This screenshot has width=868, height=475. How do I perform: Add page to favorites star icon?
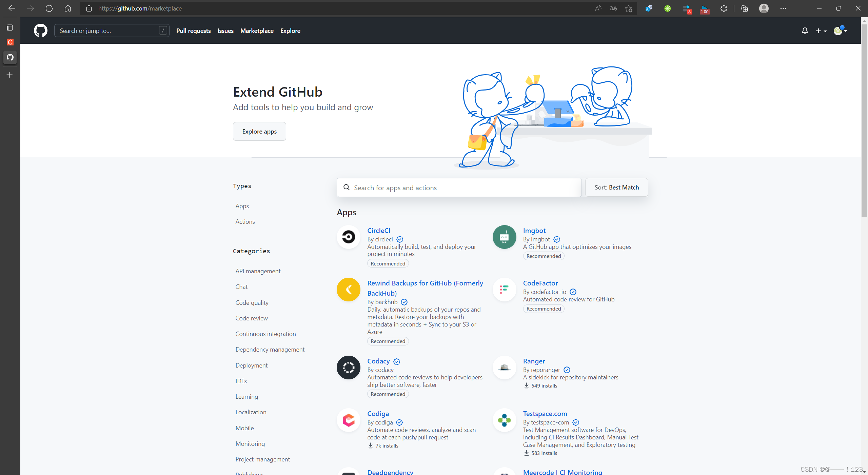tap(629, 8)
